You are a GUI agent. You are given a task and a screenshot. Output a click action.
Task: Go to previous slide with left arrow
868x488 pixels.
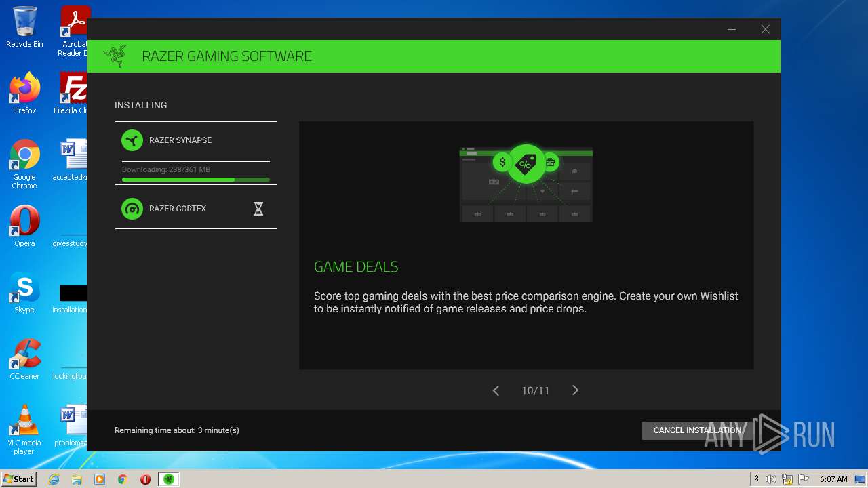click(496, 390)
